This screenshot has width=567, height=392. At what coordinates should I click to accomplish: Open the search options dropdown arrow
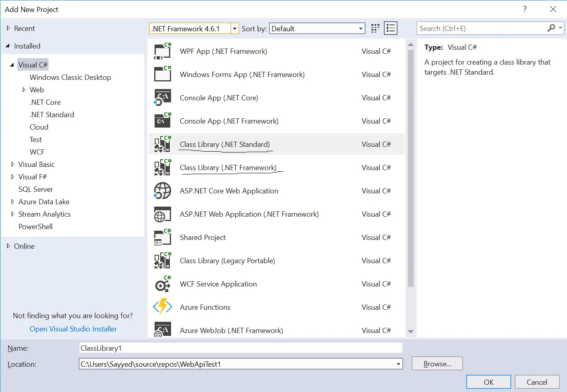point(560,28)
